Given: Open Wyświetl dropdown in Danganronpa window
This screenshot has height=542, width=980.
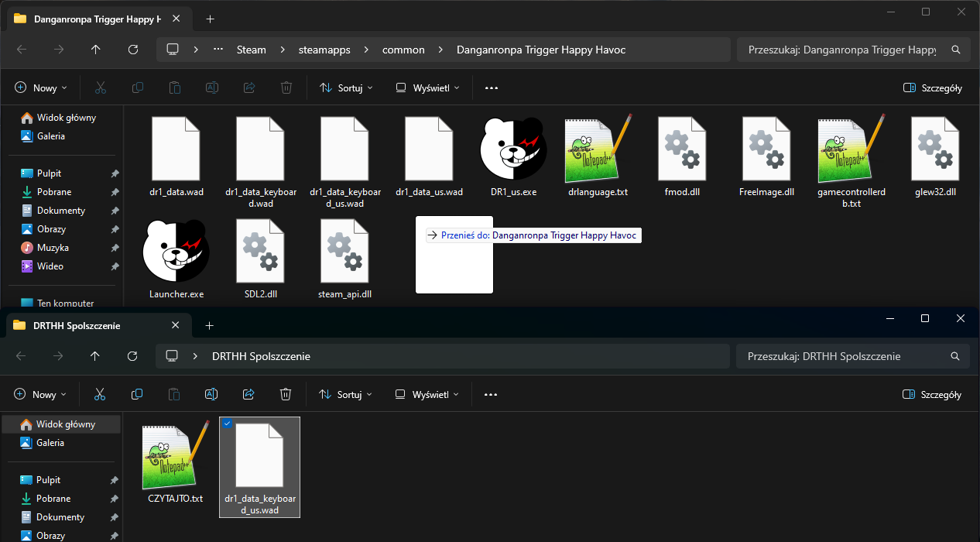Looking at the screenshot, I should coord(427,87).
